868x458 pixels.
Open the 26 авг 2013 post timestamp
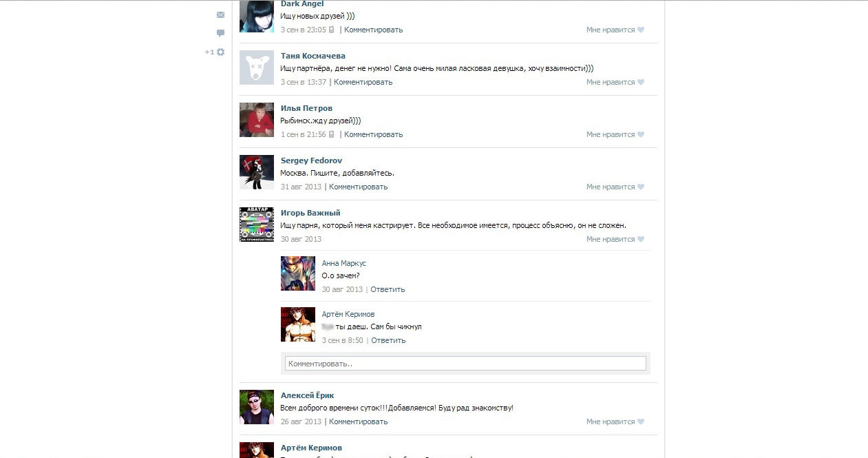[301, 421]
